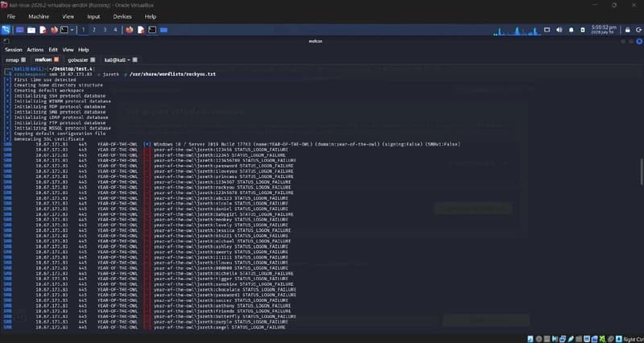
Task: Switch to workspace 1
Action: 83,30
